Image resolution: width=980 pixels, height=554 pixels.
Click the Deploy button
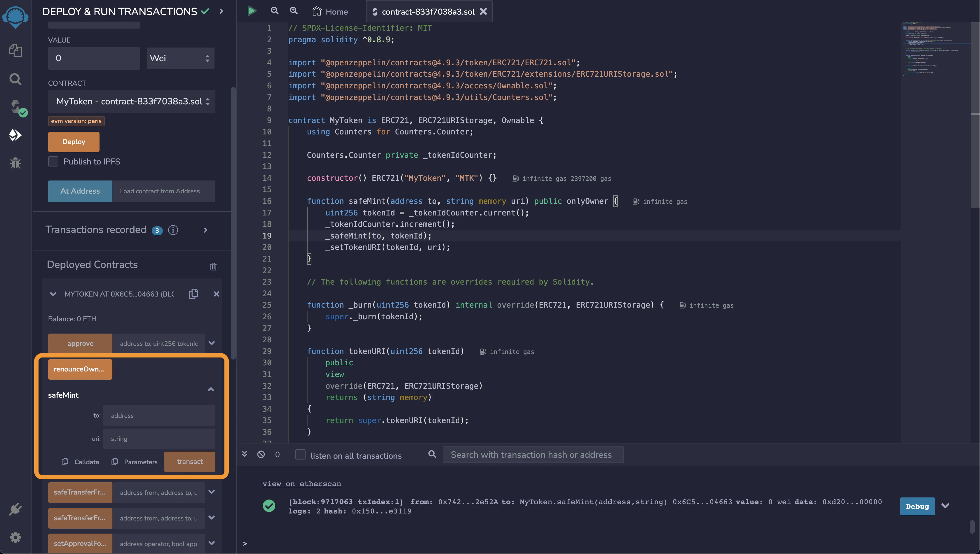(74, 141)
